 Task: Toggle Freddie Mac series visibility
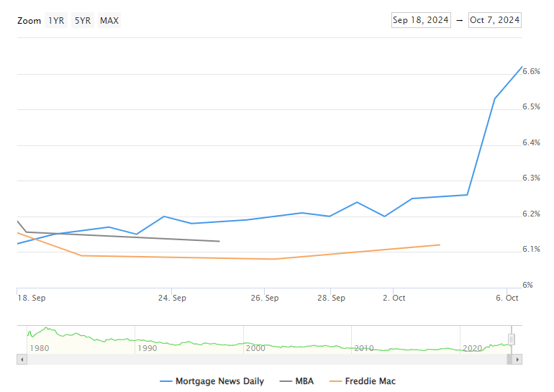(x=371, y=381)
